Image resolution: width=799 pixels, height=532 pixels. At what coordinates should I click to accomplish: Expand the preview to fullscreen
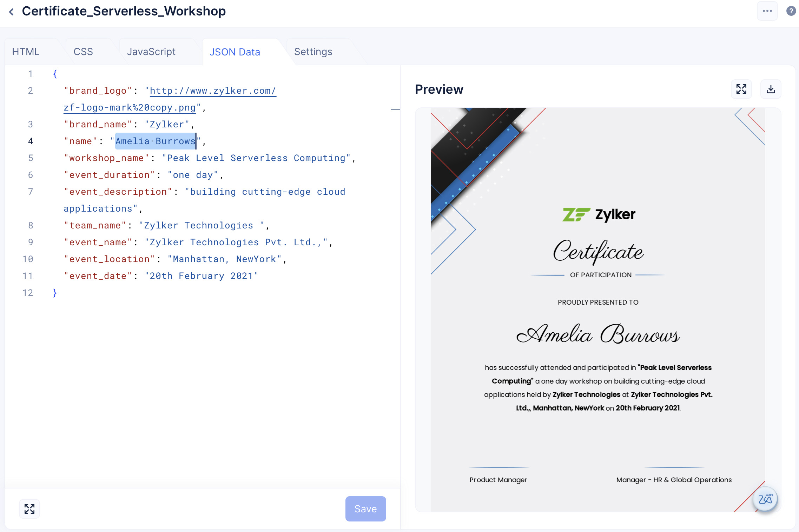point(741,89)
